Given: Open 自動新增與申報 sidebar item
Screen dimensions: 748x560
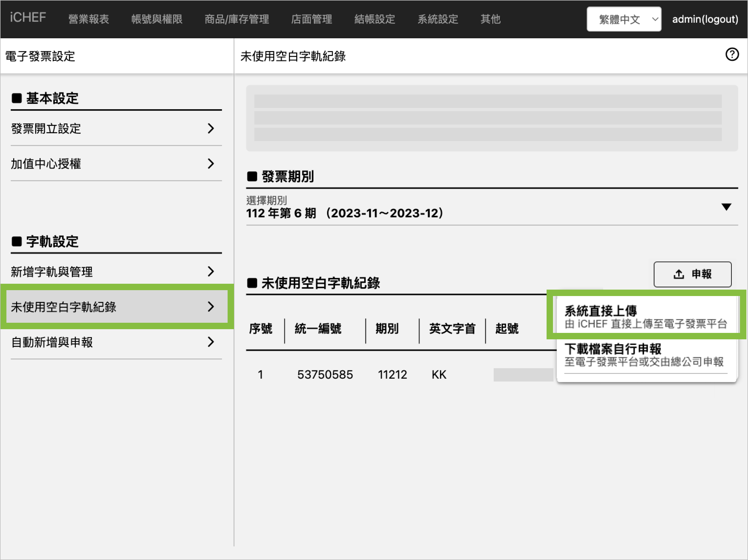Looking at the screenshot, I should [x=52, y=342].
